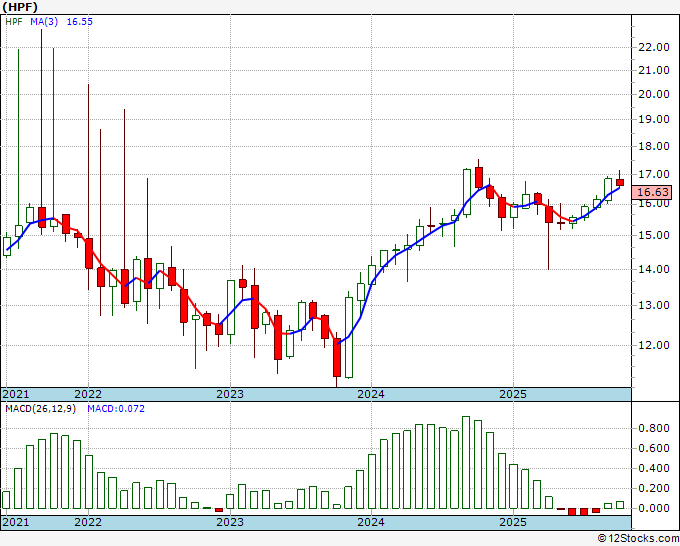Click the HPF ticker title

[20, 7]
